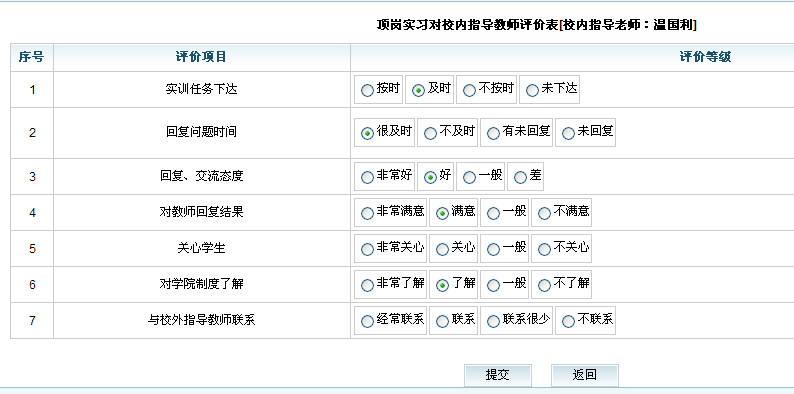Select 联系很少 radio option
Viewport: 794px width, 394px height.
tap(493, 322)
